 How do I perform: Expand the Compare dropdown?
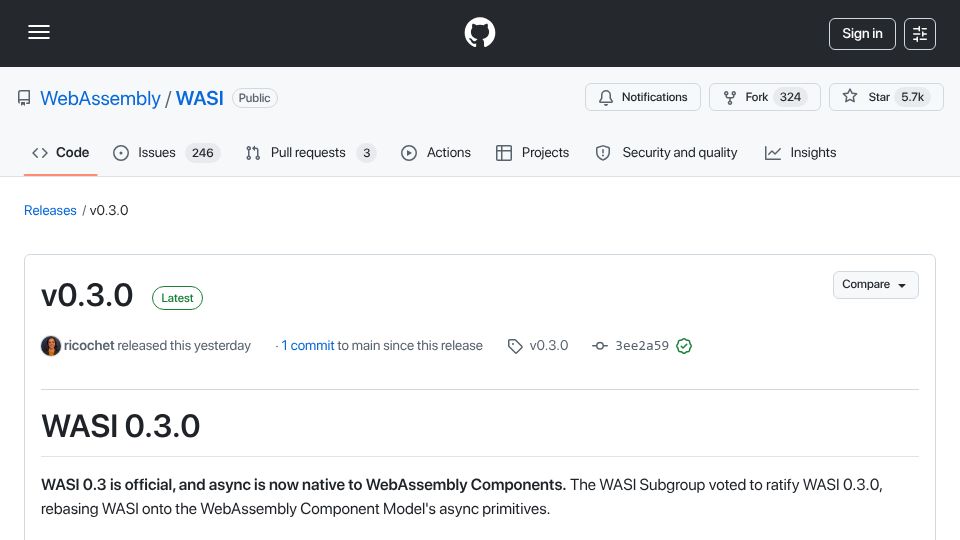[876, 285]
